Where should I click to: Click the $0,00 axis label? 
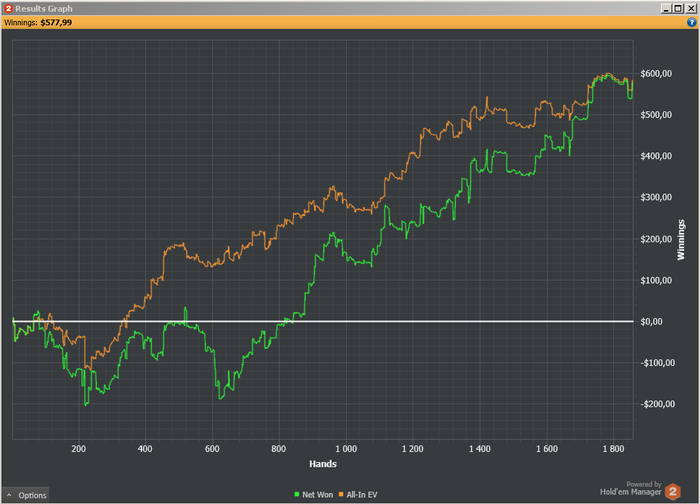pos(651,321)
